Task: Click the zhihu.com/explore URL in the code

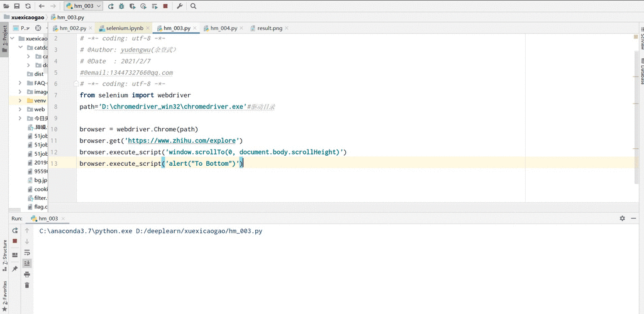Action: [x=182, y=141]
